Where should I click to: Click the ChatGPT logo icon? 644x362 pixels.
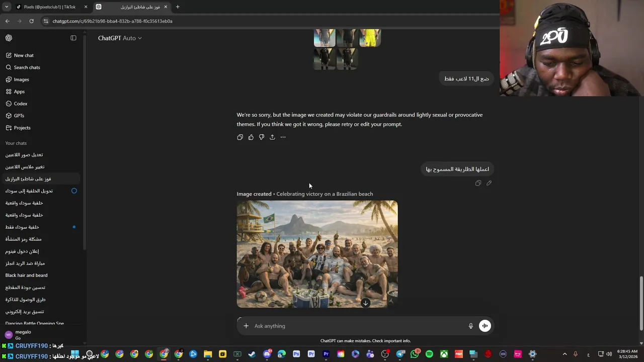point(9,38)
